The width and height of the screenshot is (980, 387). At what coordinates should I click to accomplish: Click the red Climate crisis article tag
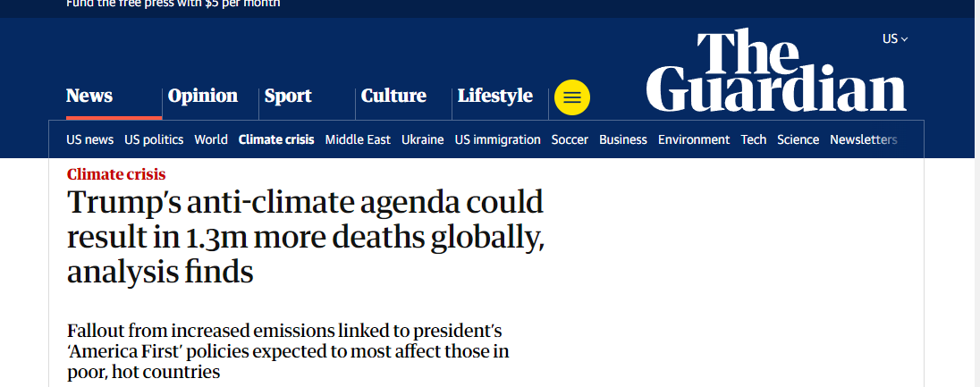116,174
